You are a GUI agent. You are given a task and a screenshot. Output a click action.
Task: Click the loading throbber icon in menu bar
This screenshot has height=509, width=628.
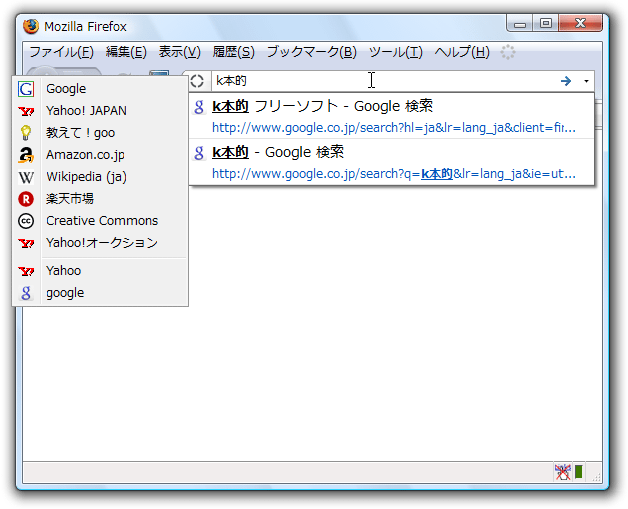click(508, 52)
